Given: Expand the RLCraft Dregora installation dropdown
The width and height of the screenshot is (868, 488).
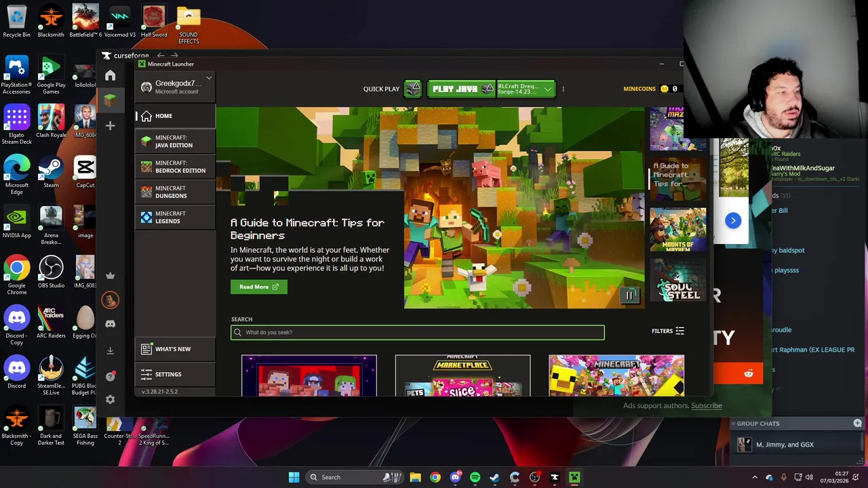Looking at the screenshot, I should point(526,89).
